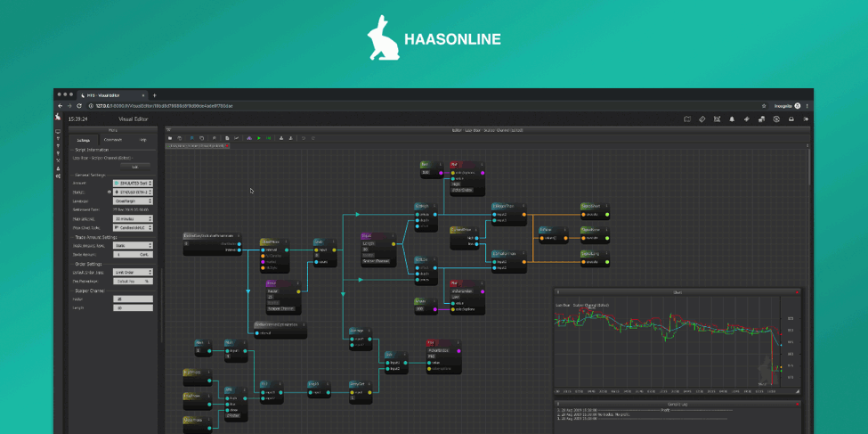Select the IsSmallerThan node header

[x=509, y=253]
